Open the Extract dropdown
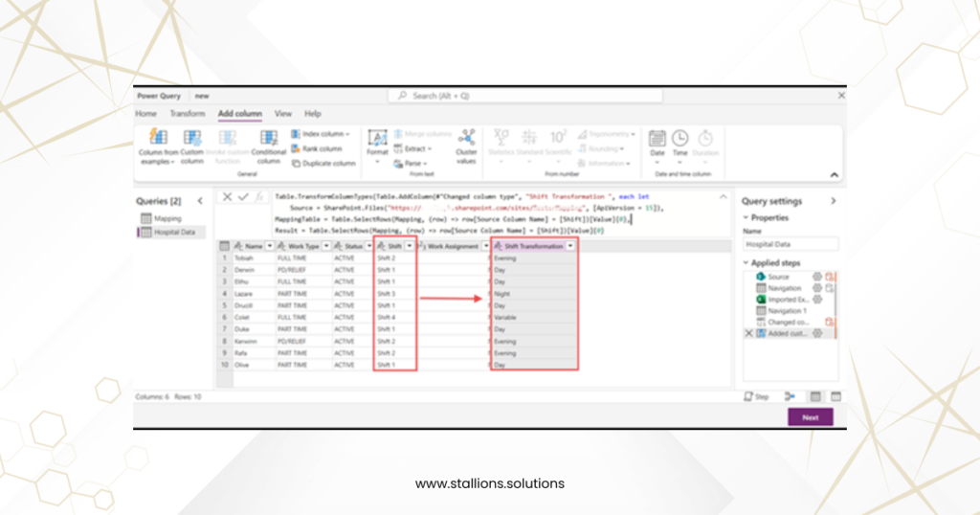980x515 pixels. point(412,148)
